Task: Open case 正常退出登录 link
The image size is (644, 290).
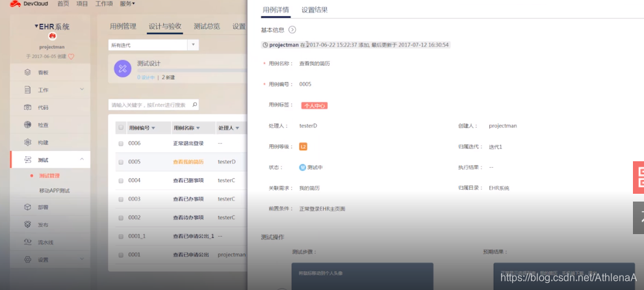Action: [x=188, y=143]
